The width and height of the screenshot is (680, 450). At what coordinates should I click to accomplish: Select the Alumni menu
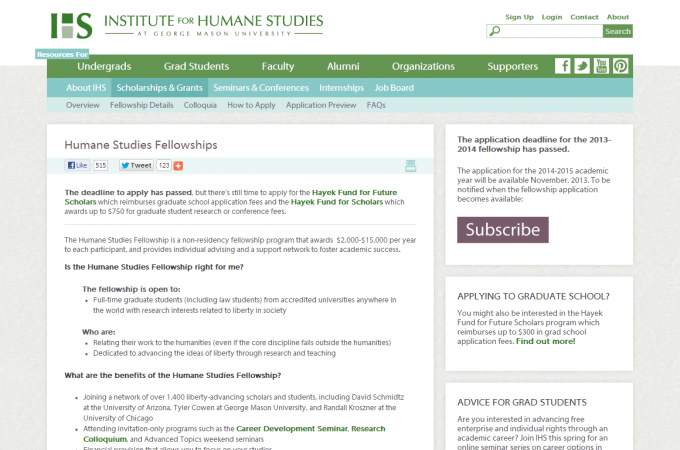point(343,66)
